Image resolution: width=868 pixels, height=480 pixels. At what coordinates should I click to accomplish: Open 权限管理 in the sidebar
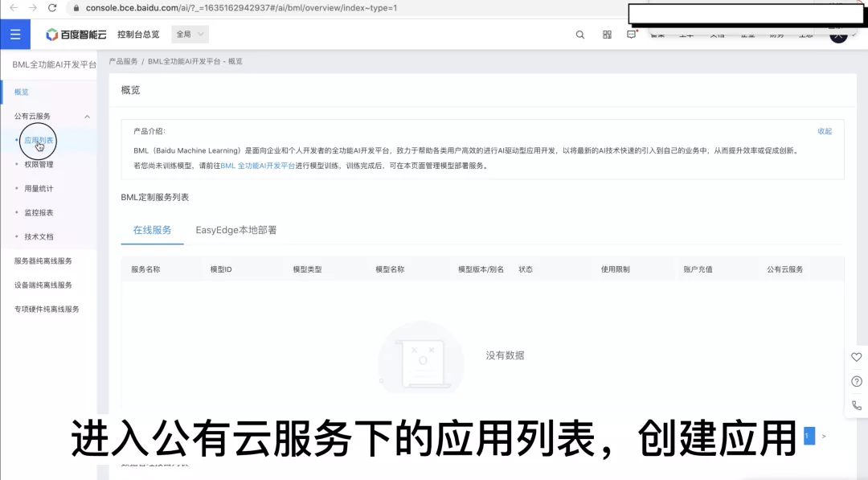39,165
